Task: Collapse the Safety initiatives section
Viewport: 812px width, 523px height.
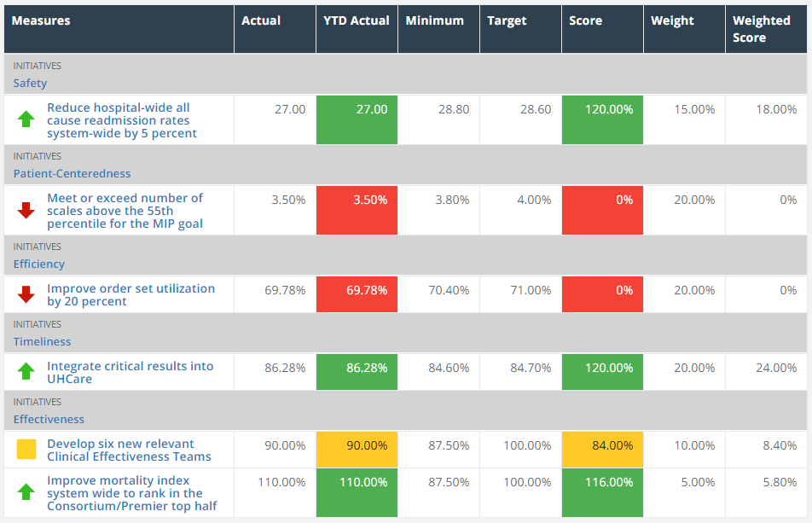Action: click(x=30, y=83)
